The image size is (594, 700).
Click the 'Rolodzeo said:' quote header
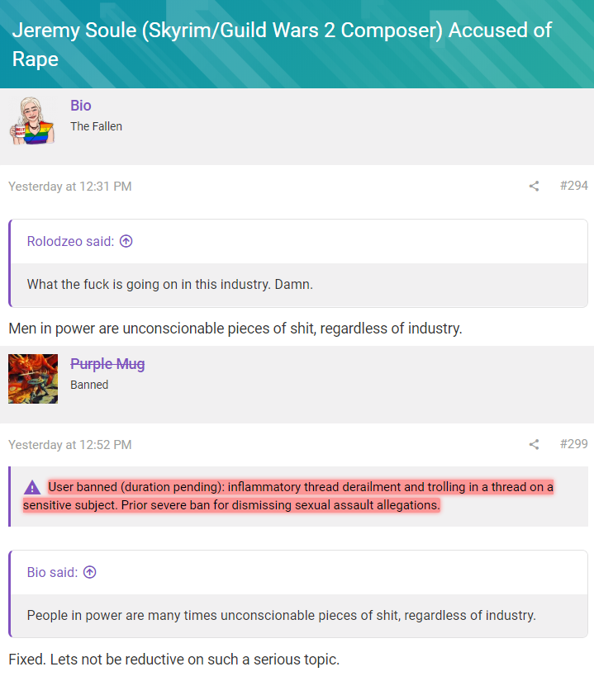70,241
